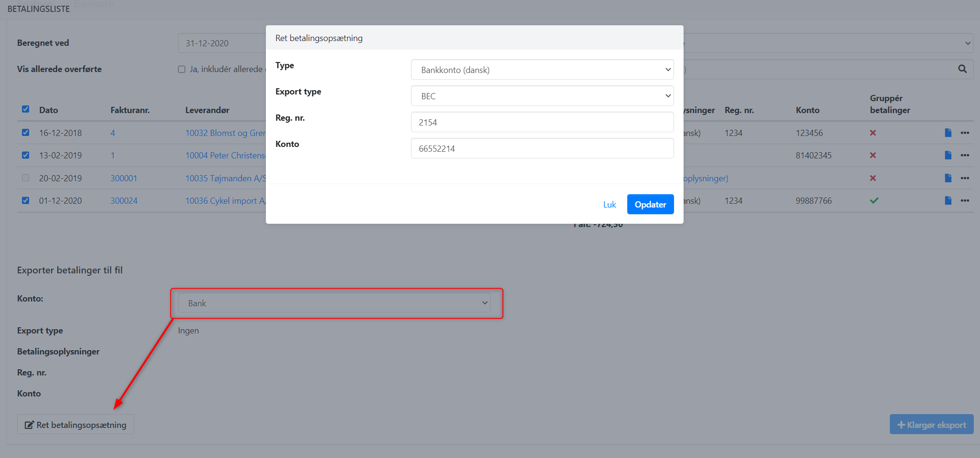The height and width of the screenshot is (458, 980).
Task: Open more options for 13-02-2019 row
Action: click(x=965, y=155)
